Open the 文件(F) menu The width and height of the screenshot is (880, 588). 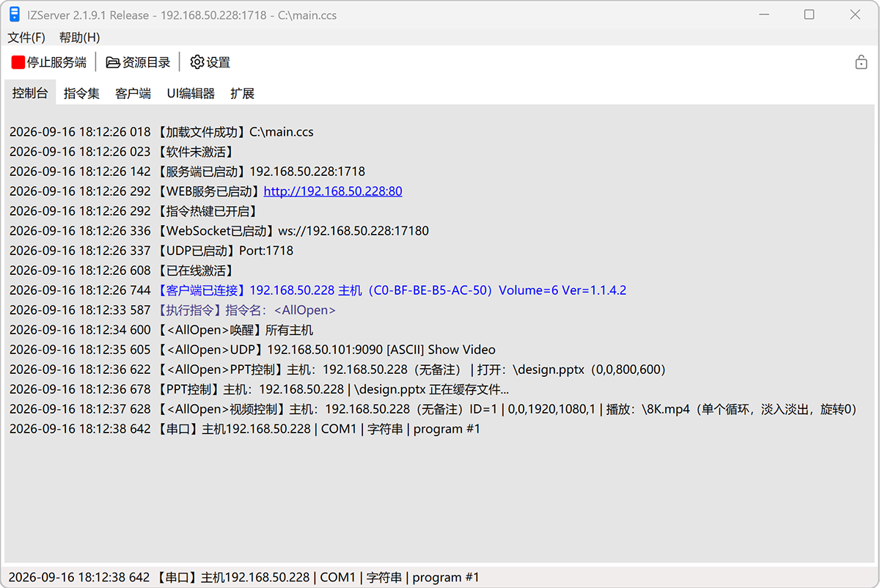click(26, 37)
